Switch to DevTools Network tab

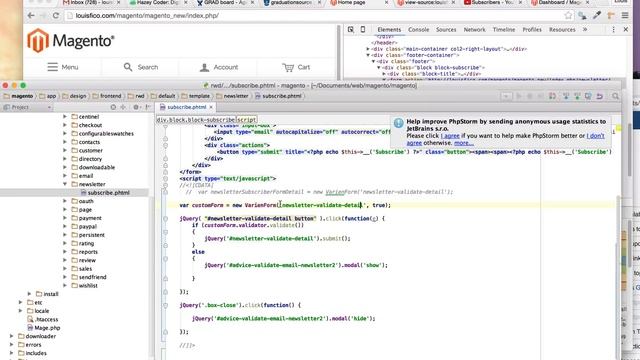click(474, 29)
